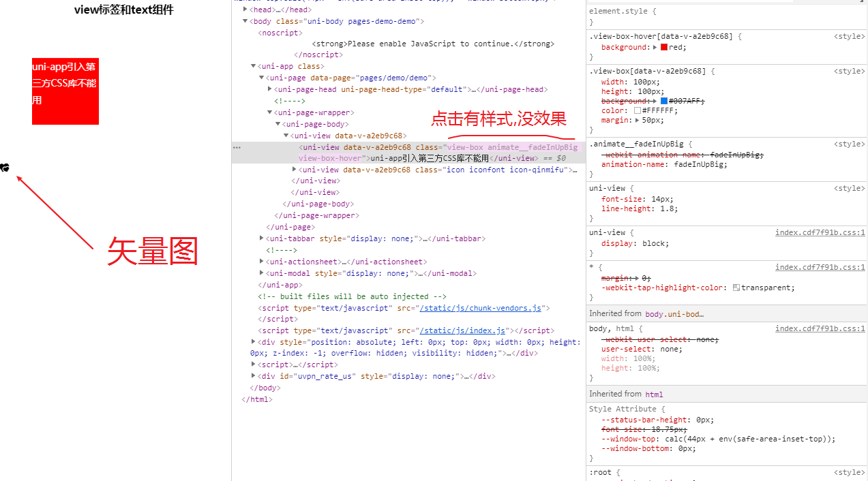Collapse the uni-app element node

click(x=254, y=67)
